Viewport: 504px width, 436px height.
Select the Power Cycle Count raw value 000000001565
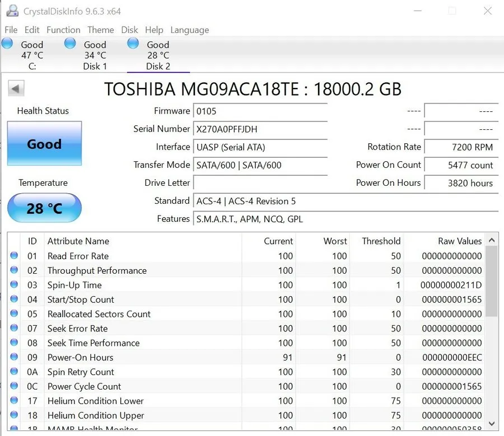pyautogui.click(x=451, y=386)
